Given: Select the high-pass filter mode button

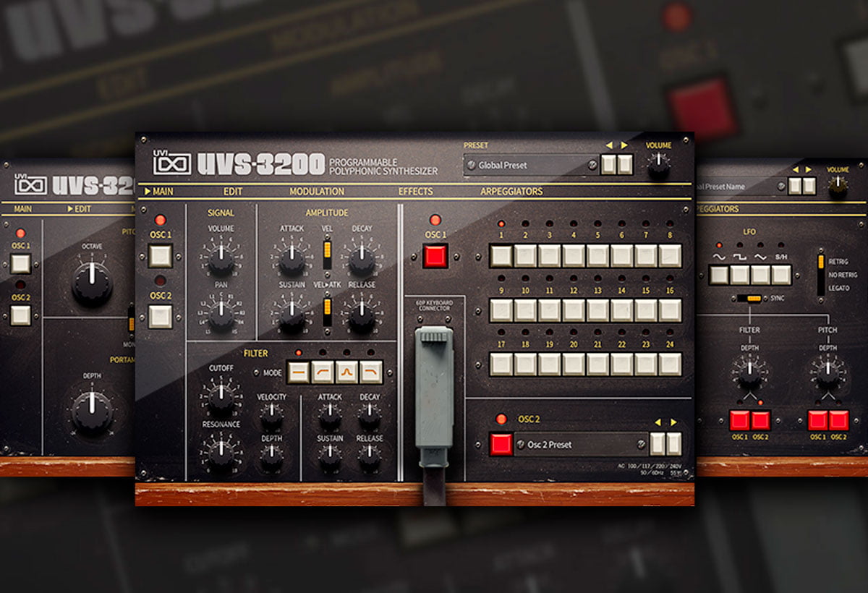Looking at the screenshot, I should click(323, 372).
